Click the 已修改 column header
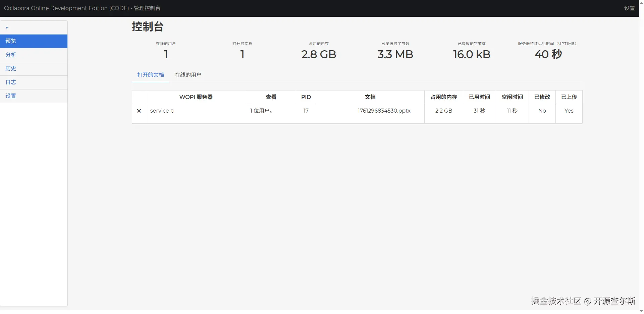 (542, 97)
